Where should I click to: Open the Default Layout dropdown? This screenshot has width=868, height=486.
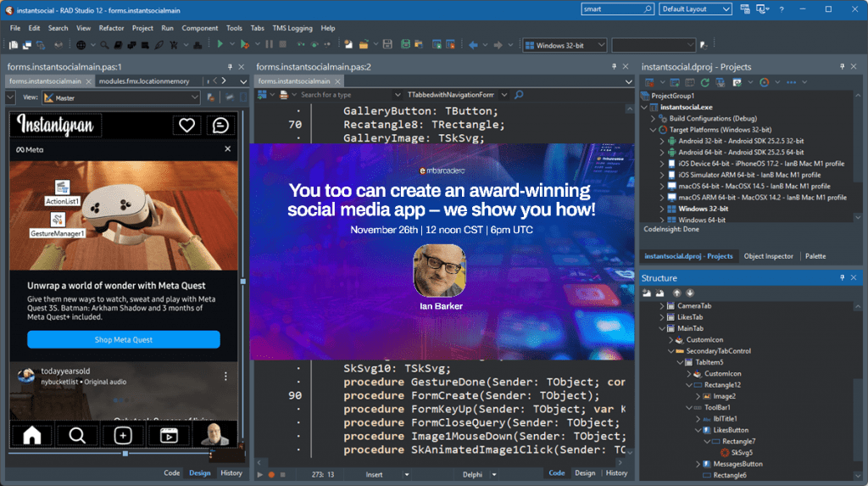click(726, 9)
